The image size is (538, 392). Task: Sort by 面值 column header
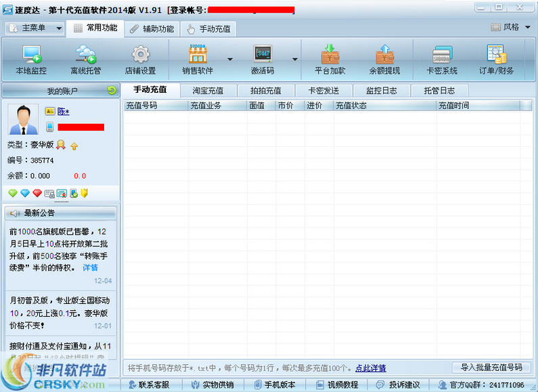coord(261,106)
